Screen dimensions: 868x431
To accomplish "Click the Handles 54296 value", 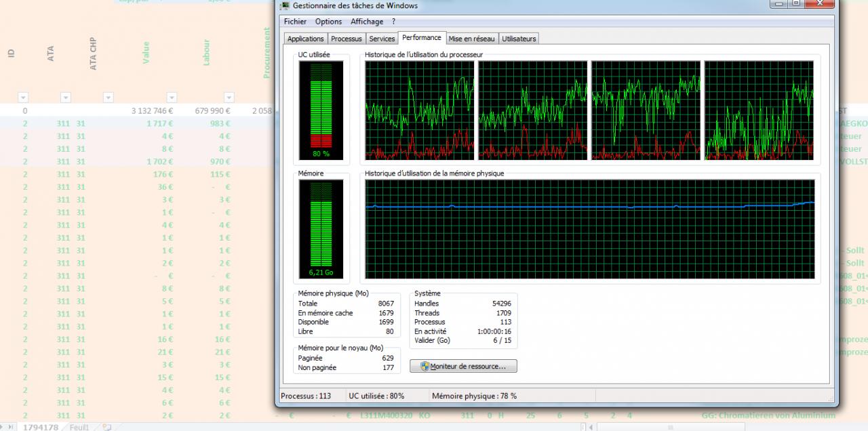I will click(x=502, y=304).
